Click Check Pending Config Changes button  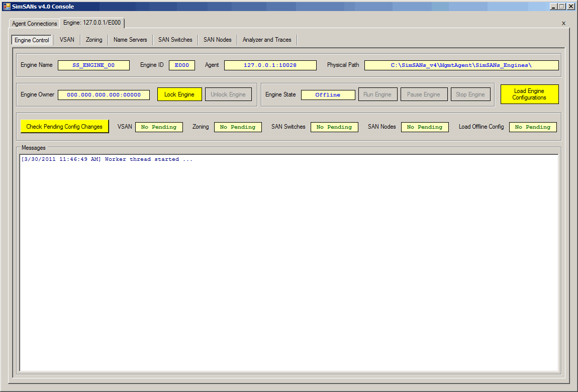click(x=64, y=127)
